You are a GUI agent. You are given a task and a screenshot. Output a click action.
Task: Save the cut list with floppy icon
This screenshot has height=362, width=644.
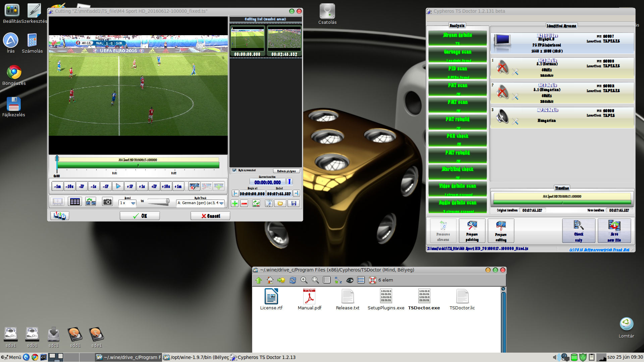coord(294,203)
